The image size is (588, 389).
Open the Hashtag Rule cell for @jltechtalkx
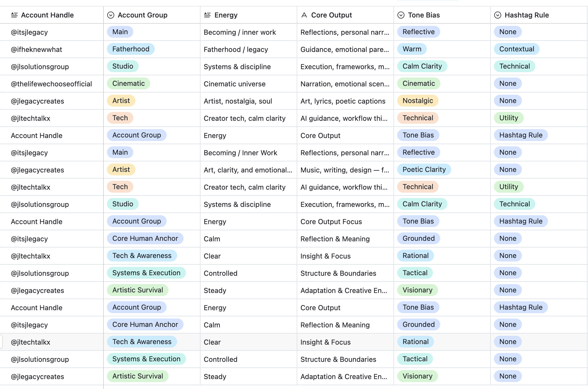pos(508,118)
